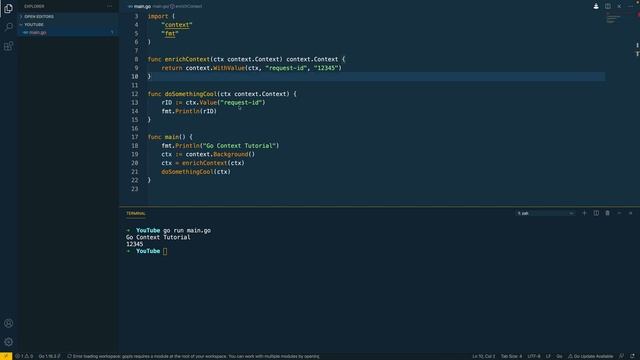
Task: Split the editor to the right
Action: tap(608, 6)
